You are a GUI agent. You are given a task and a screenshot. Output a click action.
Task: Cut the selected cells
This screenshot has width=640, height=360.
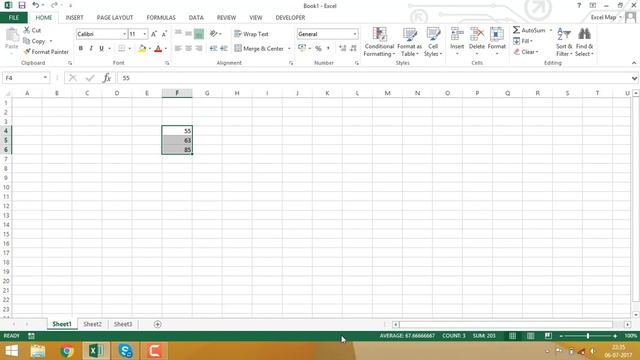32,30
